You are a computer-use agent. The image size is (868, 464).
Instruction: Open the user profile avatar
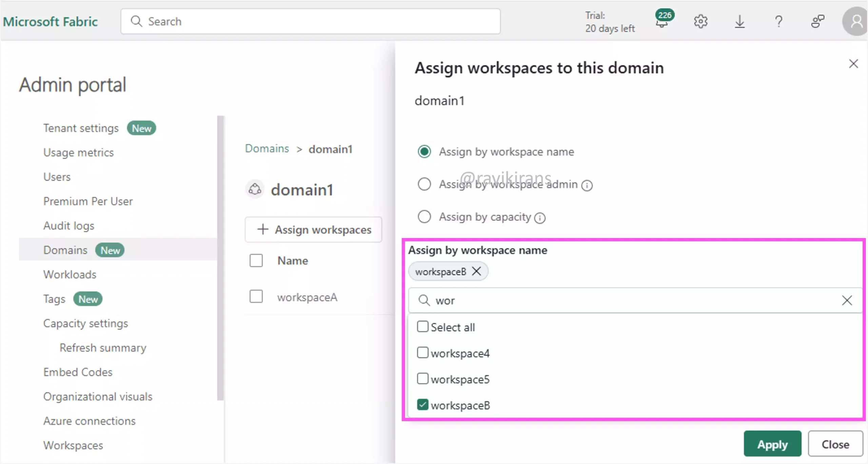855,21
